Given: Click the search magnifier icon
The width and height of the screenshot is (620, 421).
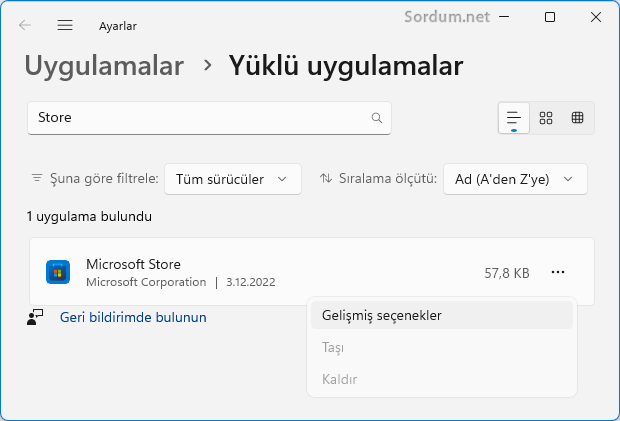Looking at the screenshot, I should [377, 118].
